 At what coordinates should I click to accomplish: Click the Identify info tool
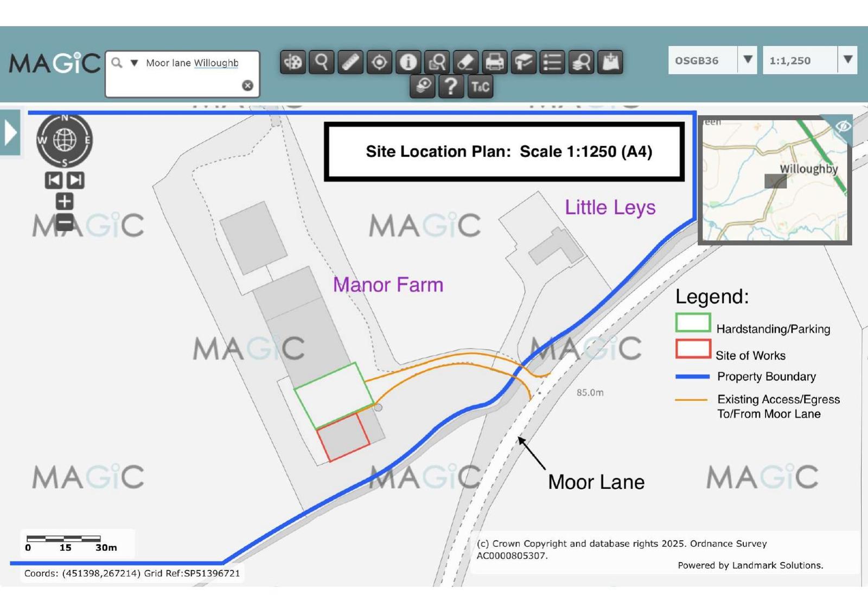408,62
